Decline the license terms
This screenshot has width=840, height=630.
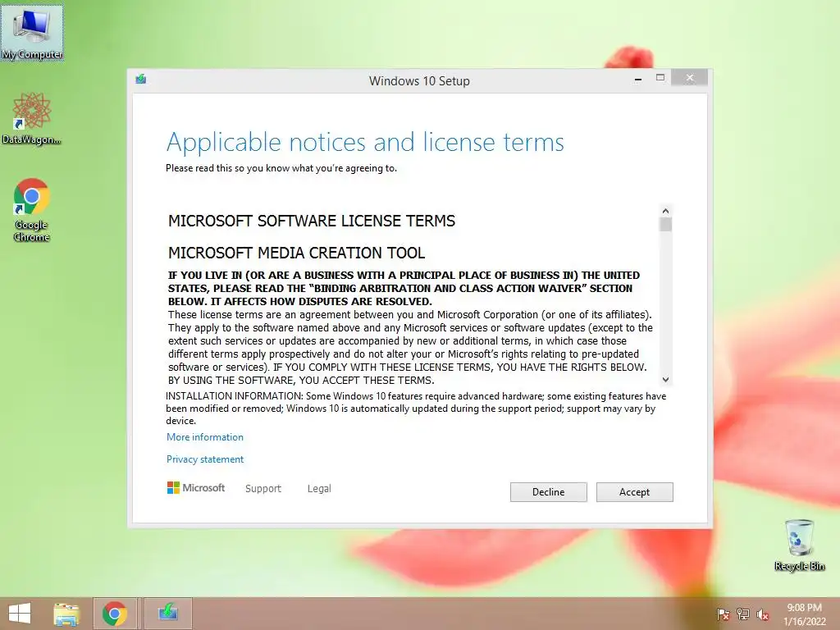pyautogui.click(x=548, y=492)
